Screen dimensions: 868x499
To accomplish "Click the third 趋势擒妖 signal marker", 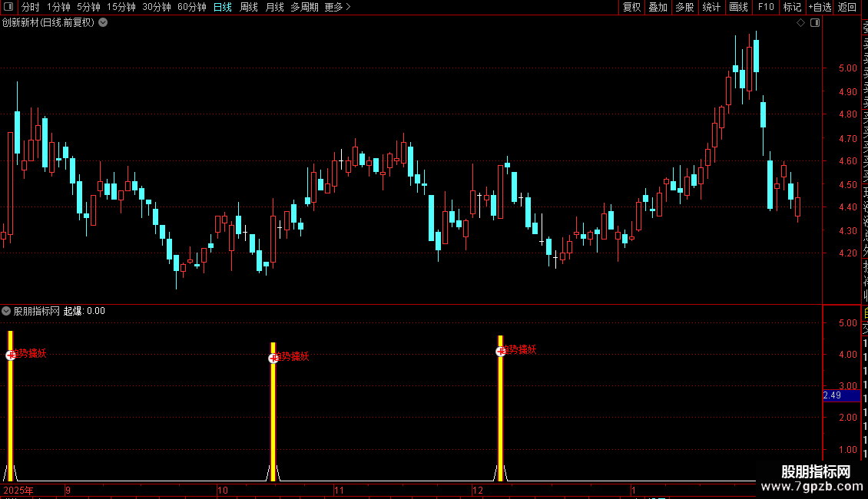I will pos(500,351).
